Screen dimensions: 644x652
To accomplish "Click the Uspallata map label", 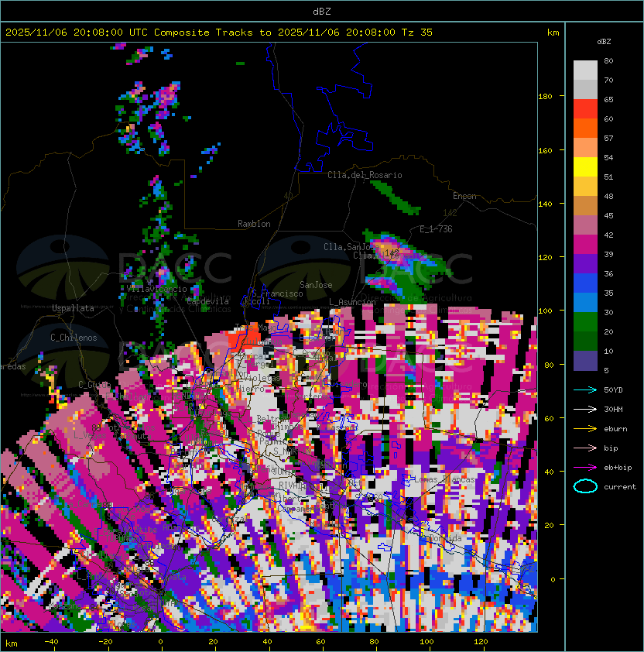I will (x=73, y=308).
